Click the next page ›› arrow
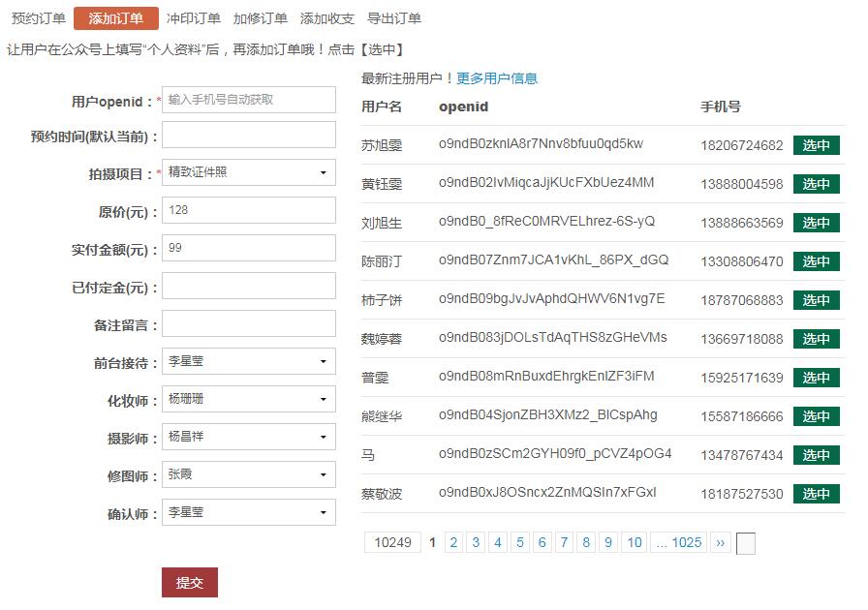868x610 pixels. (x=720, y=542)
